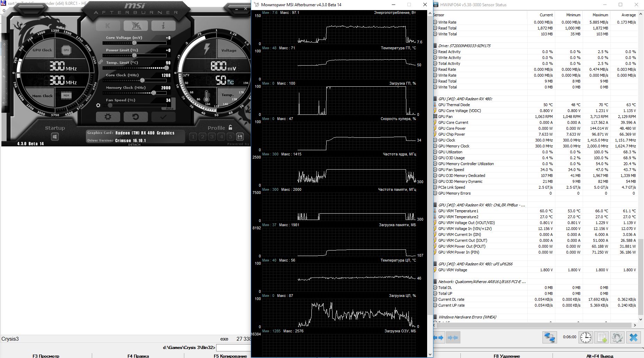This screenshot has height=358, width=644.
Task: Click the Memory Clock slider handle
Action: click(x=154, y=93)
